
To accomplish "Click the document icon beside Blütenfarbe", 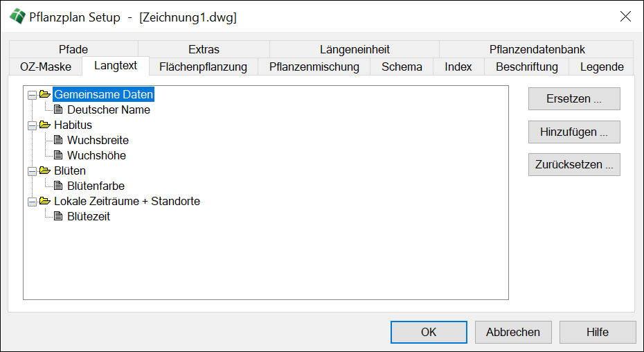I will click(x=58, y=186).
